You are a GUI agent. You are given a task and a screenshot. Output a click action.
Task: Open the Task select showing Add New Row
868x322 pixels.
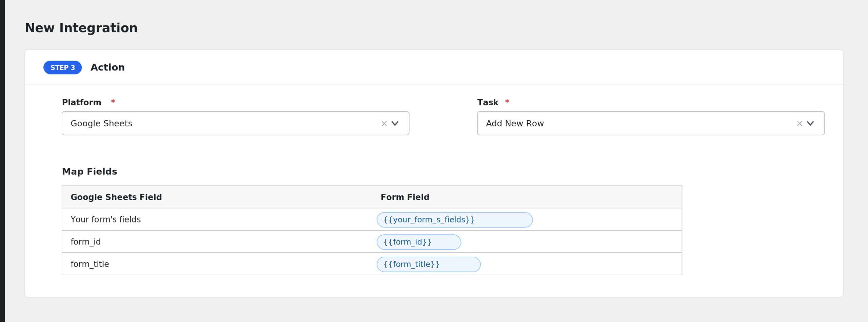click(x=651, y=123)
